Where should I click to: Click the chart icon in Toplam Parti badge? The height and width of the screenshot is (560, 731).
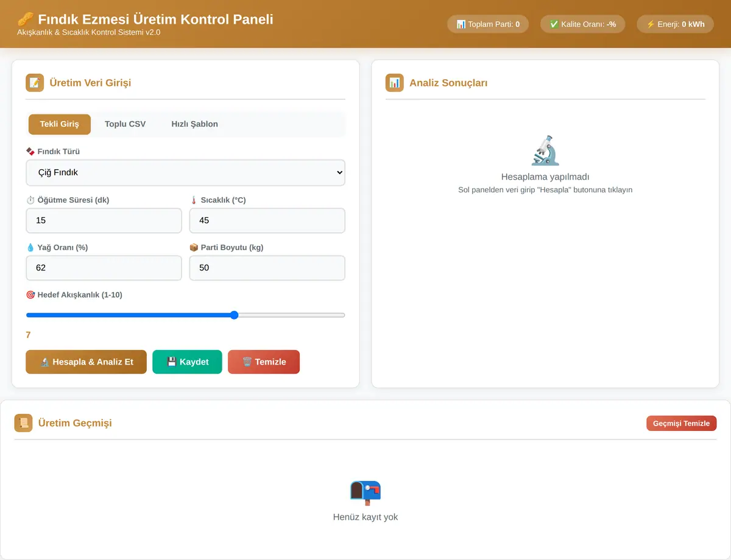[x=461, y=24]
